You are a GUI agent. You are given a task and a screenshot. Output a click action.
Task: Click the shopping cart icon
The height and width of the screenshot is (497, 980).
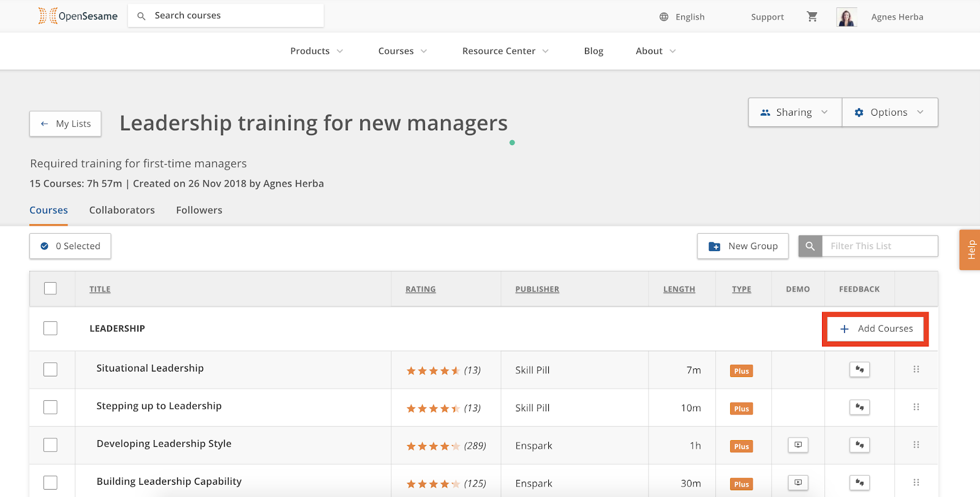click(x=812, y=17)
